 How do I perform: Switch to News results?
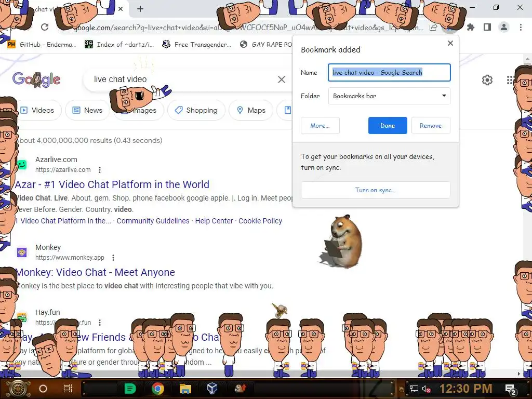[87, 110]
